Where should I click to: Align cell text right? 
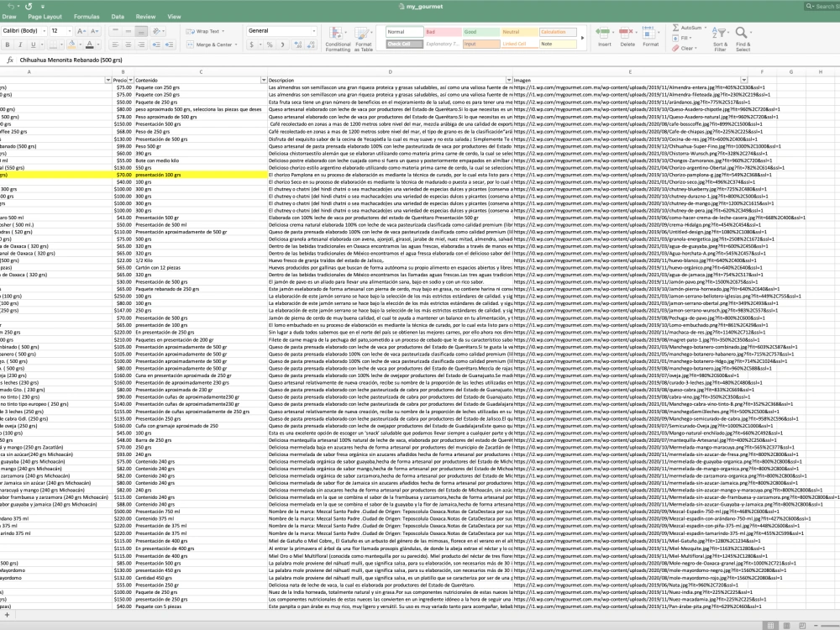pos(141,45)
